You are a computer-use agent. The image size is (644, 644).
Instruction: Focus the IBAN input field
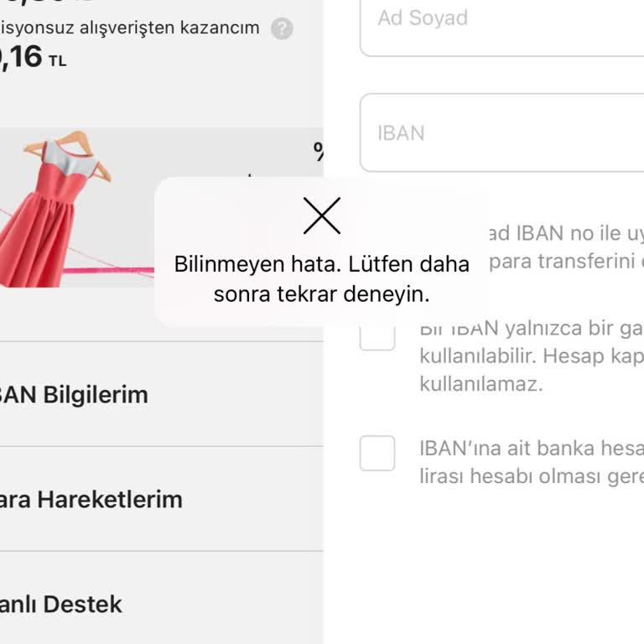pyautogui.click(x=502, y=132)
